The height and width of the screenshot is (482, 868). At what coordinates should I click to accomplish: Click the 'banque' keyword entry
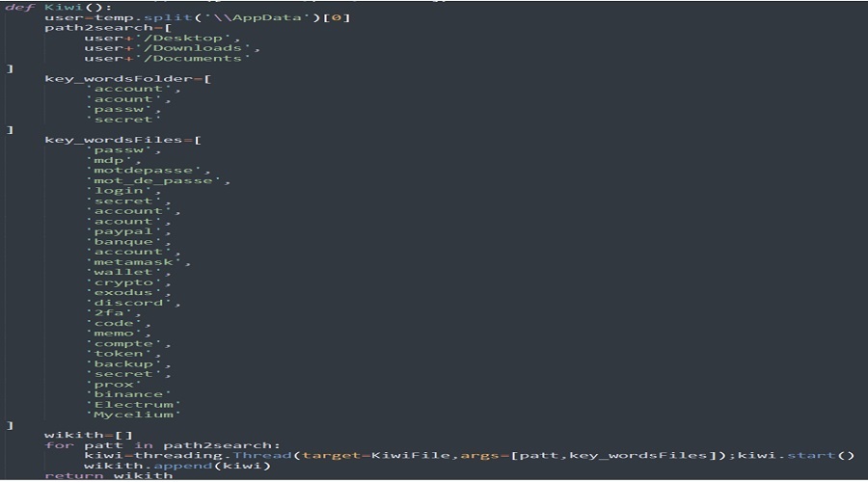tap(122, 242)
